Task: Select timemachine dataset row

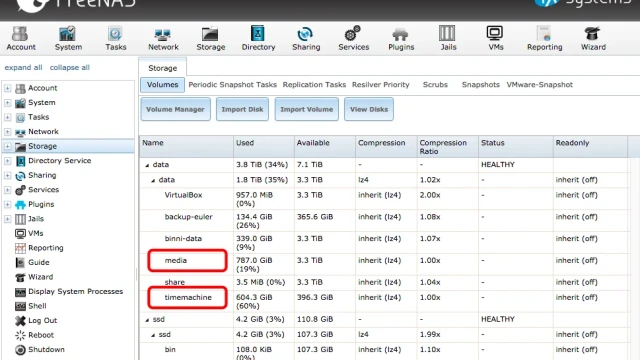Action: click(384, 301)
